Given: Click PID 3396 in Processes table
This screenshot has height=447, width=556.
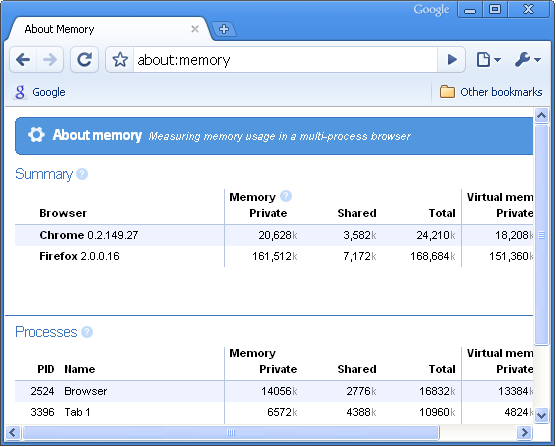Looking at the screenshot, I should pos(42,412).
